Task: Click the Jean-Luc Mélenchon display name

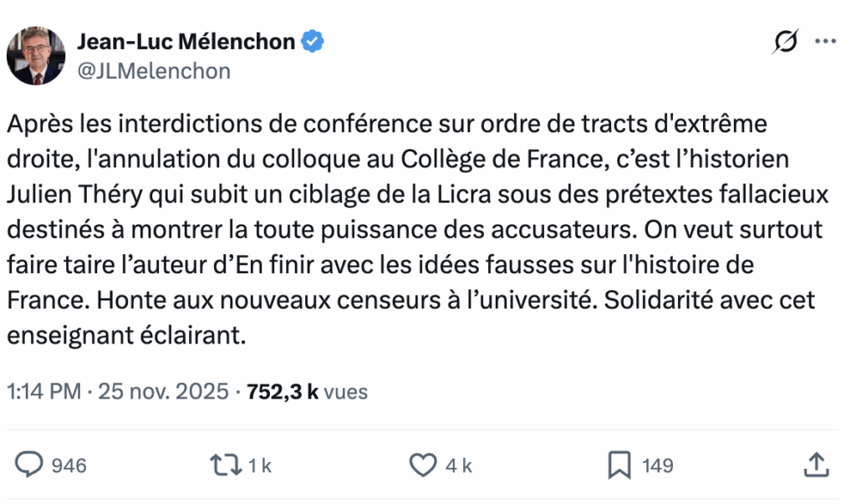Action: tap(186, 41)
